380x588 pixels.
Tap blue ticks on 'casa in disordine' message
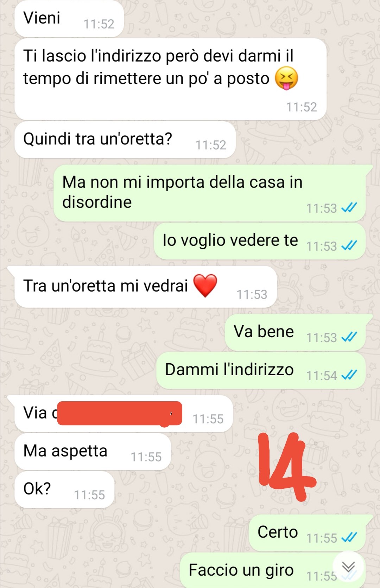(349, 207)
